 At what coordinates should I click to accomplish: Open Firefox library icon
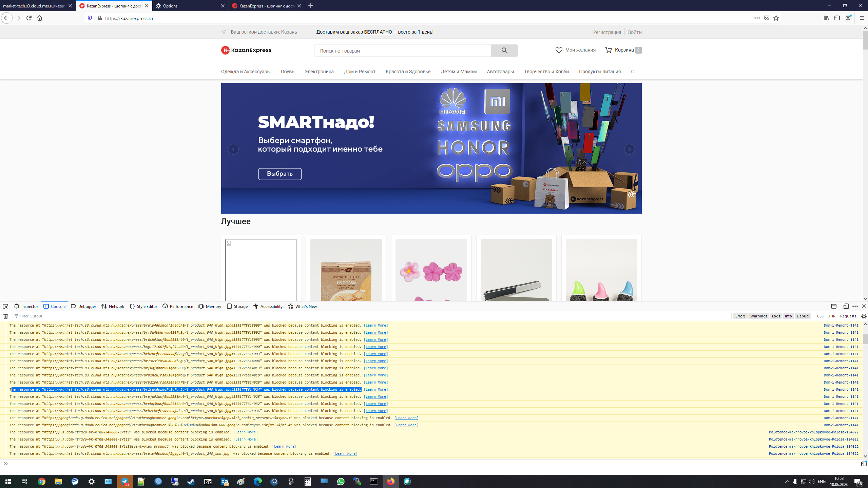pyautogui.click(x=826, y=18)
